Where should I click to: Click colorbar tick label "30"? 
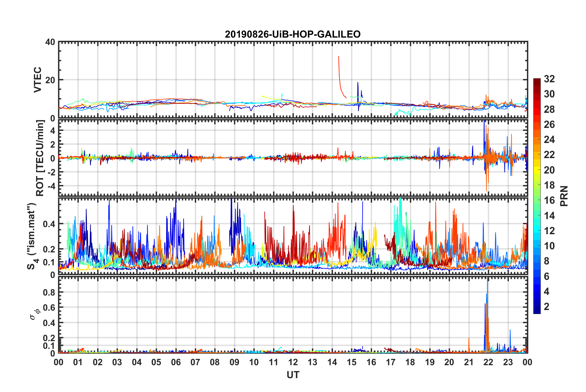549,94
